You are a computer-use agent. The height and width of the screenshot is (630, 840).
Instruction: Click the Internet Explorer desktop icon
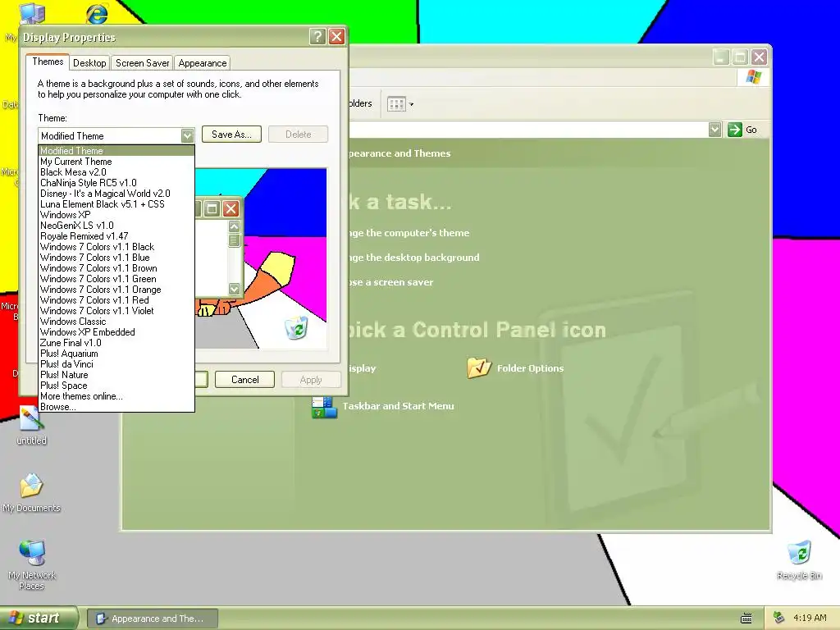(x=97, y=13)
